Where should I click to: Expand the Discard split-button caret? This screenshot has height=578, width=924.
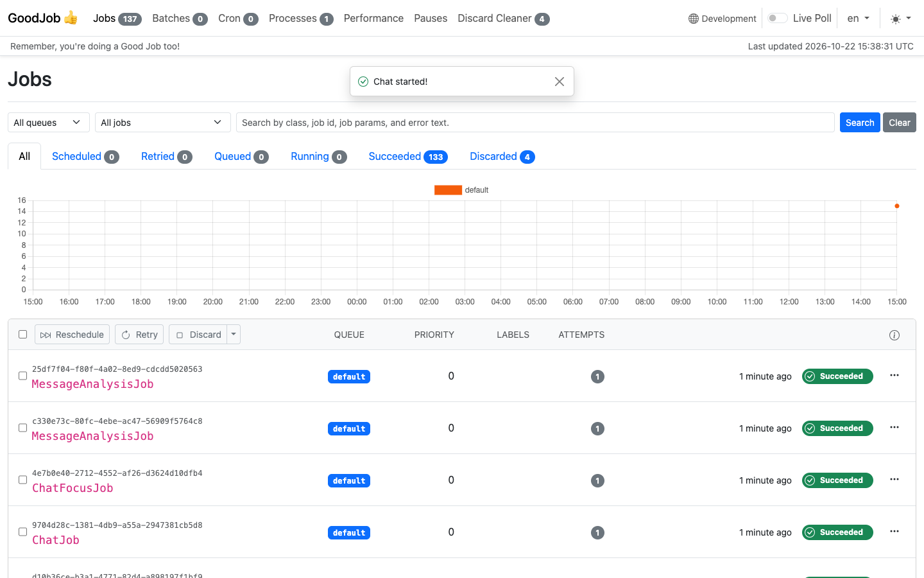coord(234,335)
